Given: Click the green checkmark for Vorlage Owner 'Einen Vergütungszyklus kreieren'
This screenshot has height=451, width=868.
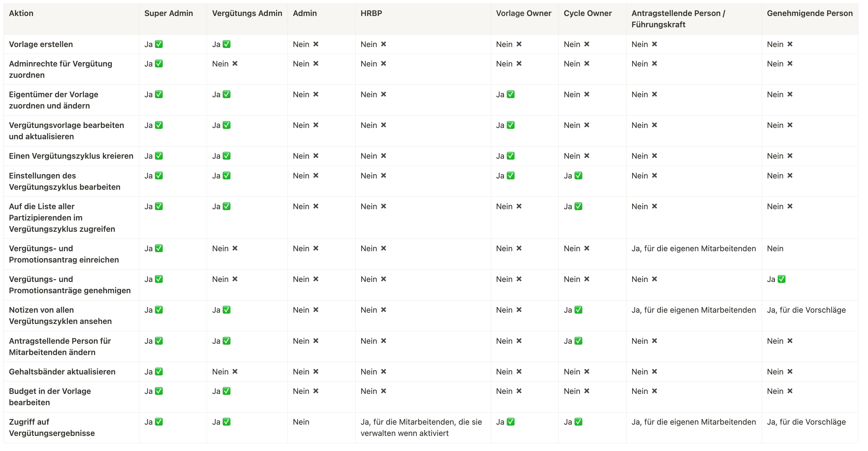Looking at the screenshot, I should pyautogui.click(x=511, y=156).
